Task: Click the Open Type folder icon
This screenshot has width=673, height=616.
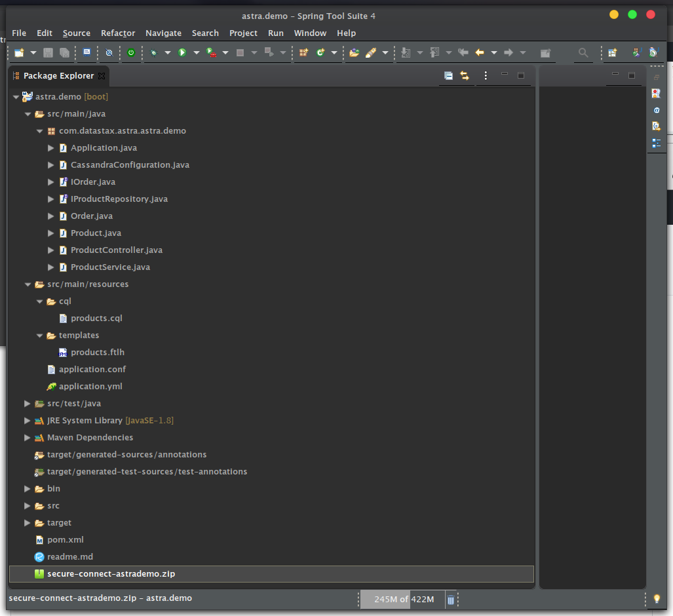Action: (354, 52)
